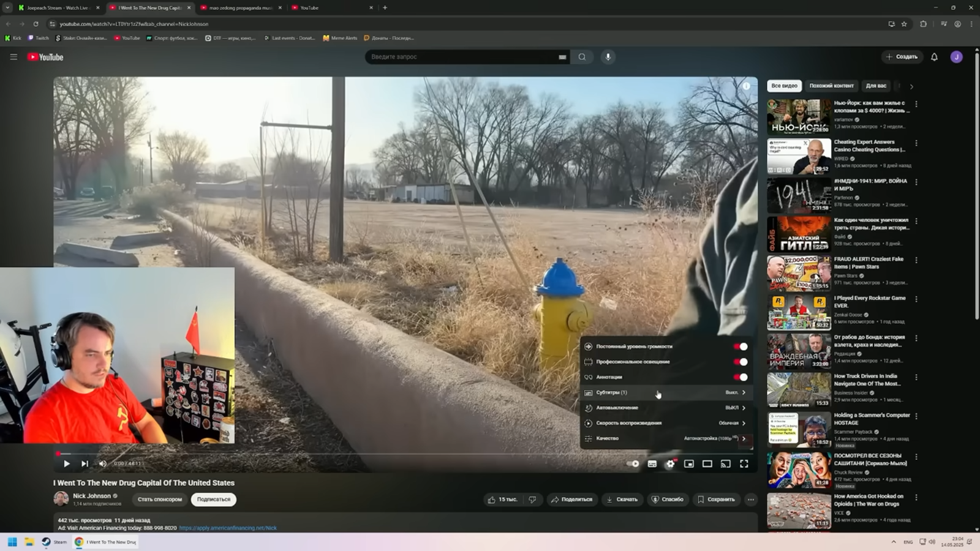Image resolution: width=980 pixels, height=551 pixels.
Task: Open Скорость воспроизведения submenu
Action: (666, 423)
